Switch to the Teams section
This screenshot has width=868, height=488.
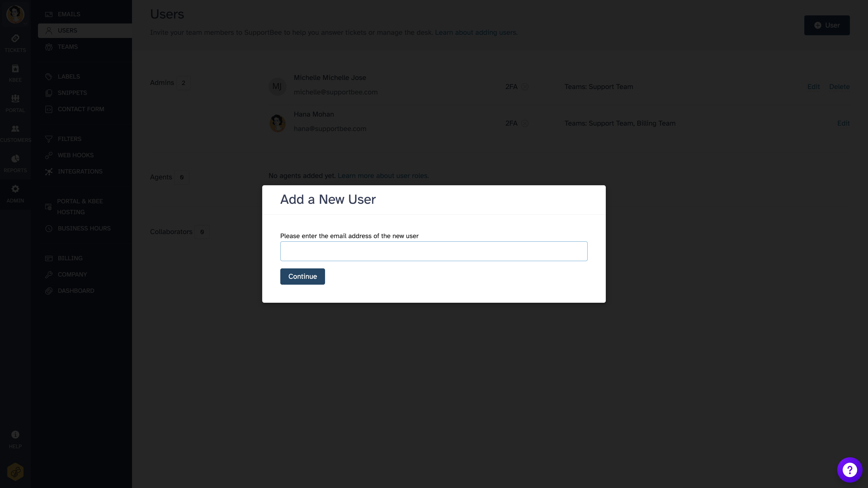[x=68, y=47]
